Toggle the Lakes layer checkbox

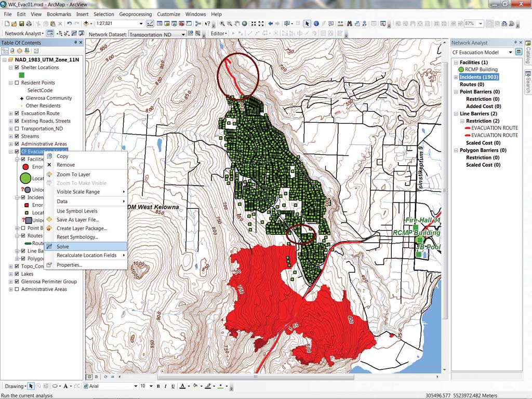coord(17,274)
